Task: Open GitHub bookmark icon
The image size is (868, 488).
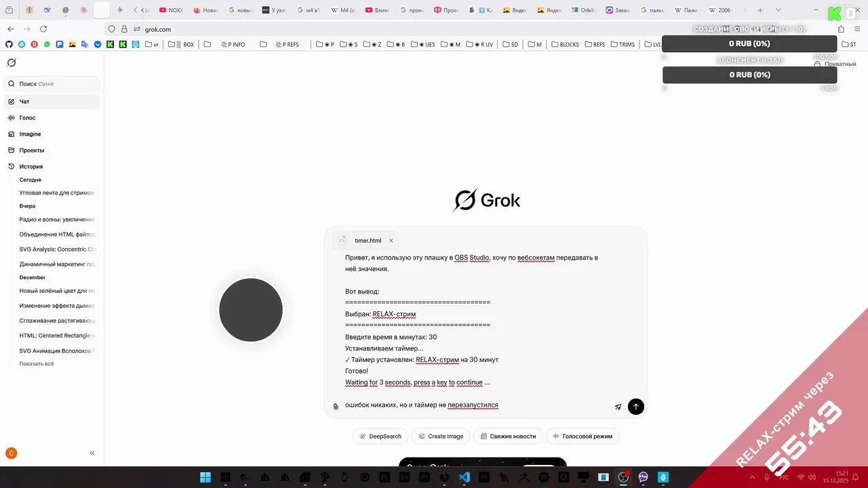Action: point(9,45)
